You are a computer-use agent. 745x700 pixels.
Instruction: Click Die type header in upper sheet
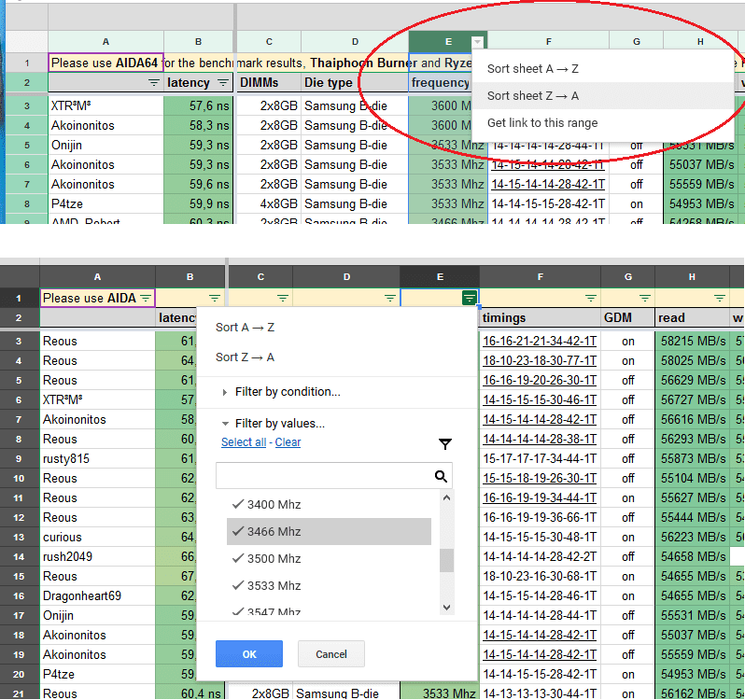point(355,83)
